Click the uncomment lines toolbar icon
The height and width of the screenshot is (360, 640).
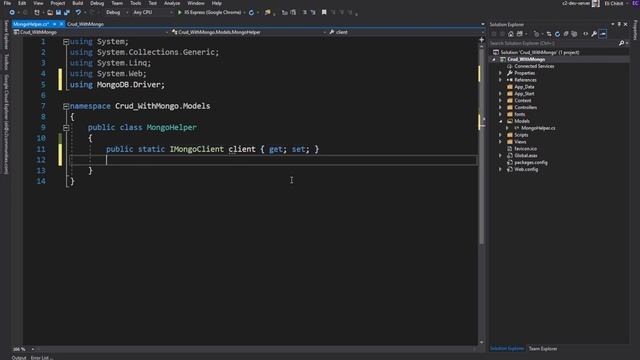coord(313,13)
